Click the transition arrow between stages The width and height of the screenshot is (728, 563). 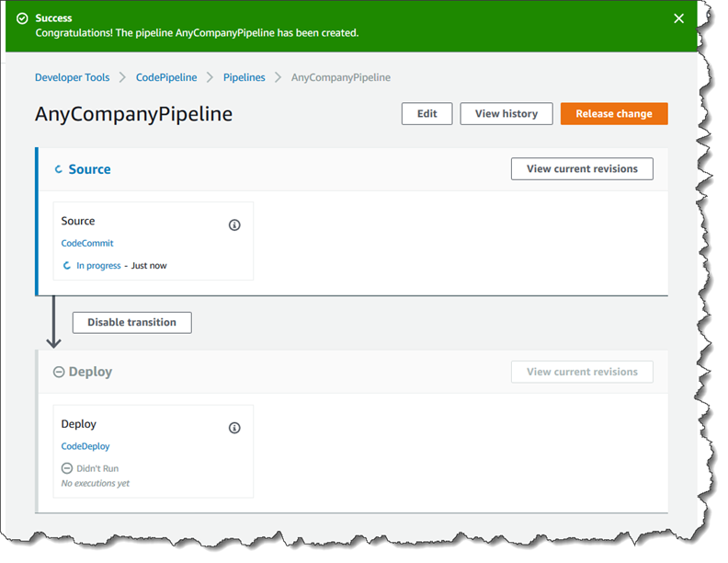(x=53, y=322)
